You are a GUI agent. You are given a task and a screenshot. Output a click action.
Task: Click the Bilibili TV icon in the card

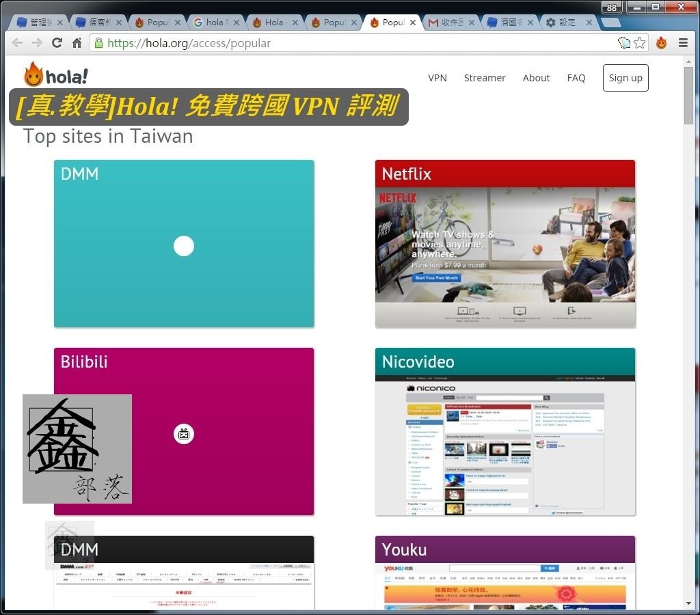click(183, 434)
